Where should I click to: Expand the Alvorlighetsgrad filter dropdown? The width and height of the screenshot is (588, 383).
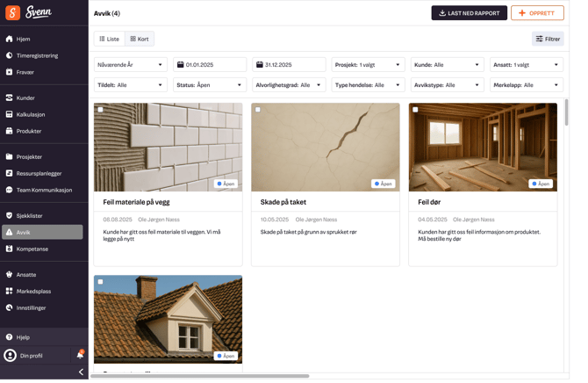pyautogui.click(x=288, y=85)
